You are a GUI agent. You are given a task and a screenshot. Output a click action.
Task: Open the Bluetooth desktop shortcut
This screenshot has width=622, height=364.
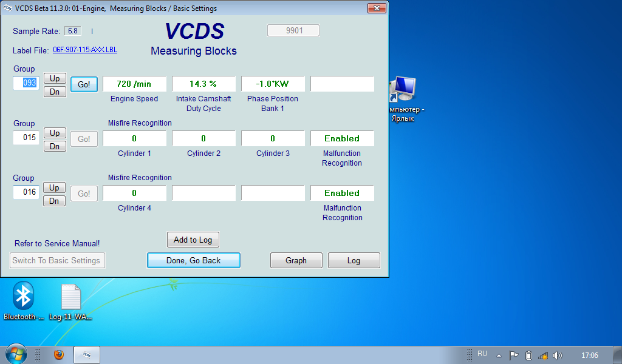tap(23, 300)
